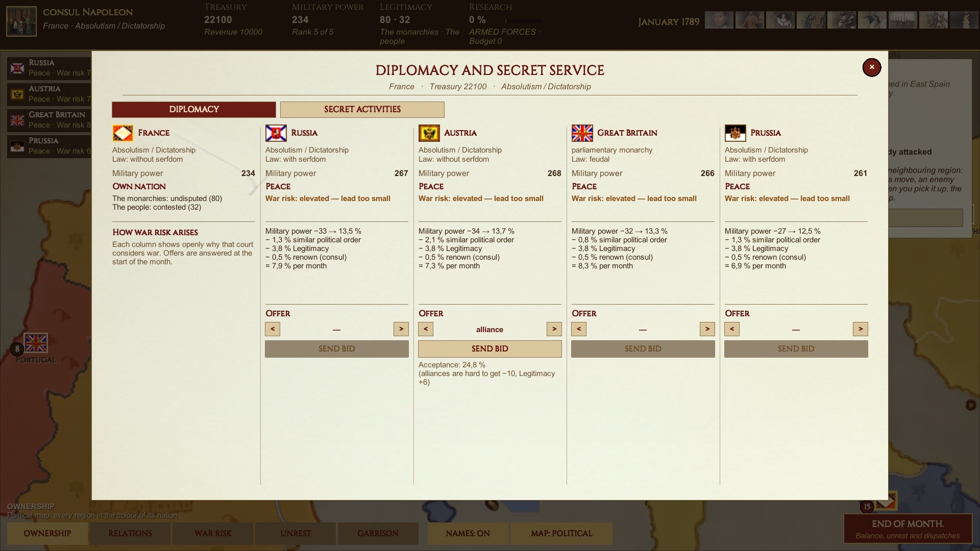Switch to the Diplomacy tab
980x551 pixels.
pos(194,110)
